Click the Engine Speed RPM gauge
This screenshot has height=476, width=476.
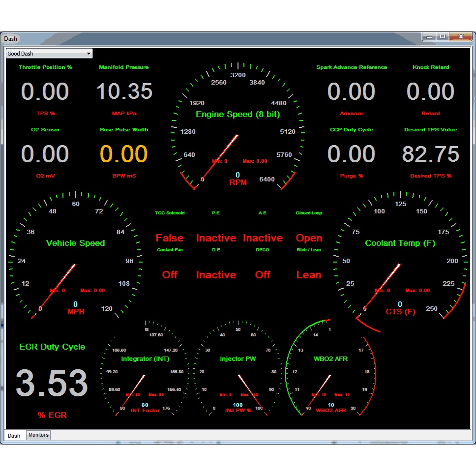pyautogui.click(x=238, y=128)
